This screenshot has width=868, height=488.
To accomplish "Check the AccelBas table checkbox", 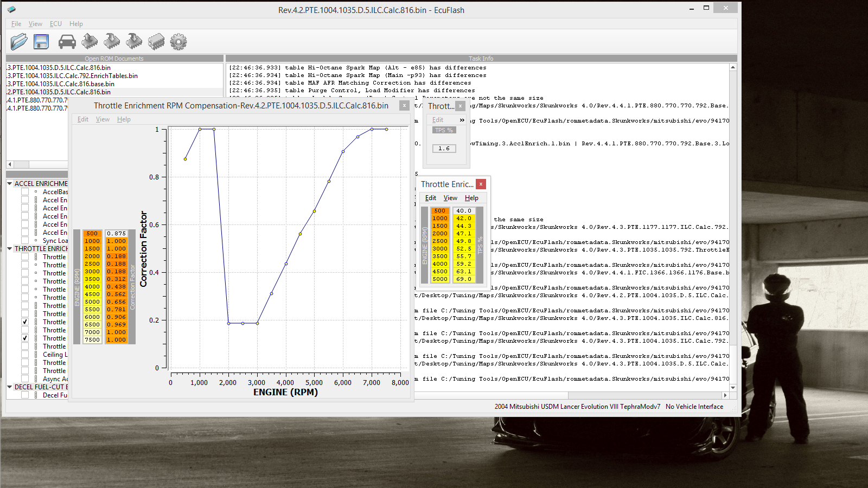I will click(x=25, y=192).
